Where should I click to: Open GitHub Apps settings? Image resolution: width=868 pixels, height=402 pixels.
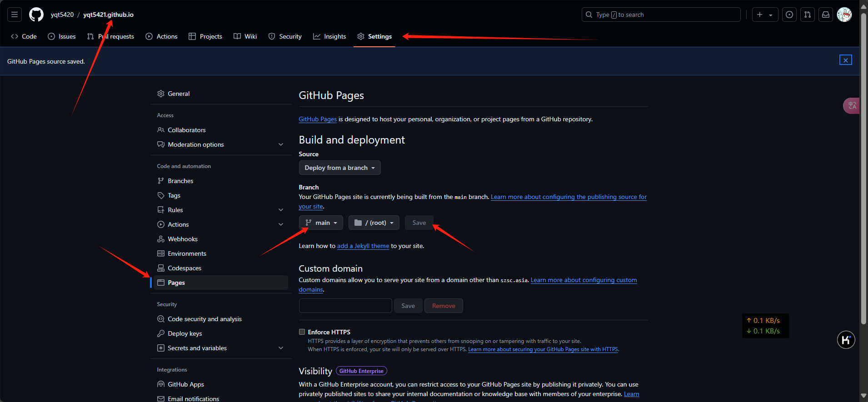(221, 384)
